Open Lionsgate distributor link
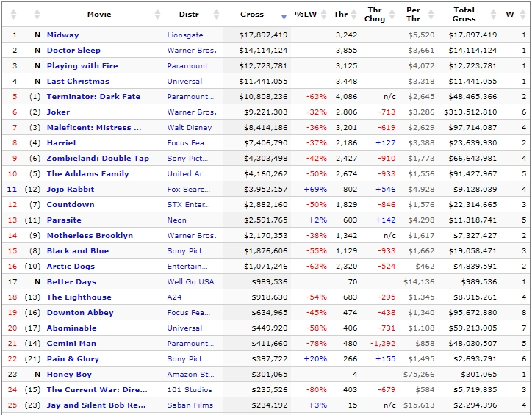This screenshot has height=415, width=532. (x=185, y=35)
